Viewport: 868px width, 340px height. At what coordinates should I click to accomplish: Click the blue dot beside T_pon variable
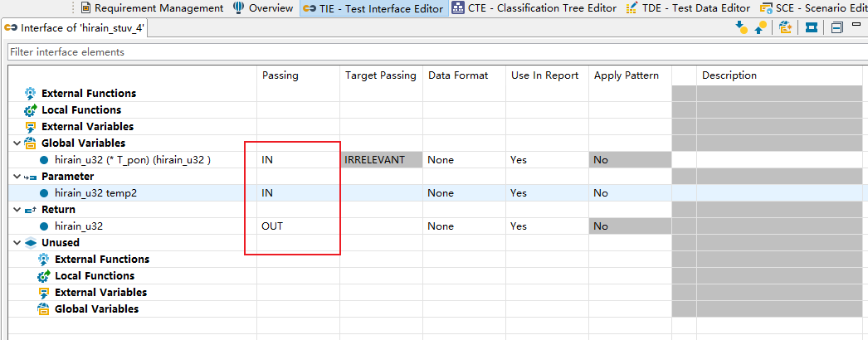tap(44, 160)
